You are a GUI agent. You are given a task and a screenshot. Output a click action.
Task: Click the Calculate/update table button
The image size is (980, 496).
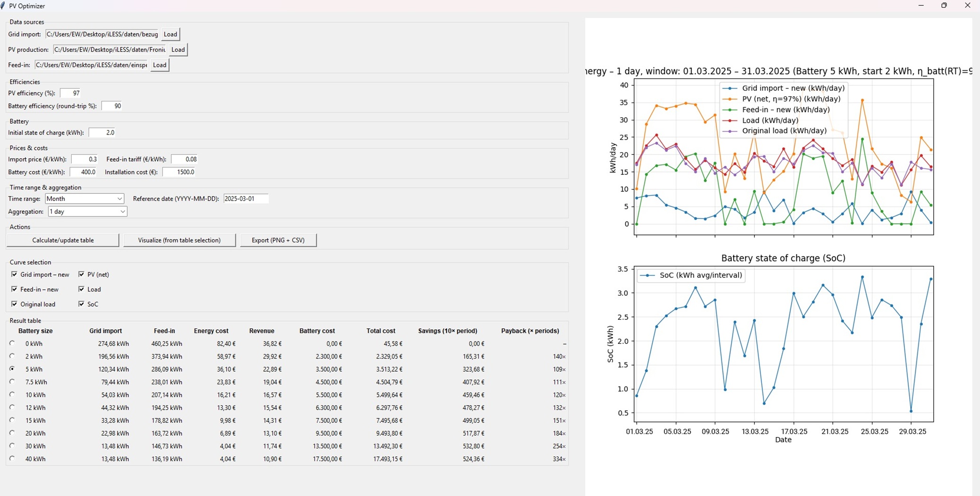point(63,240)
